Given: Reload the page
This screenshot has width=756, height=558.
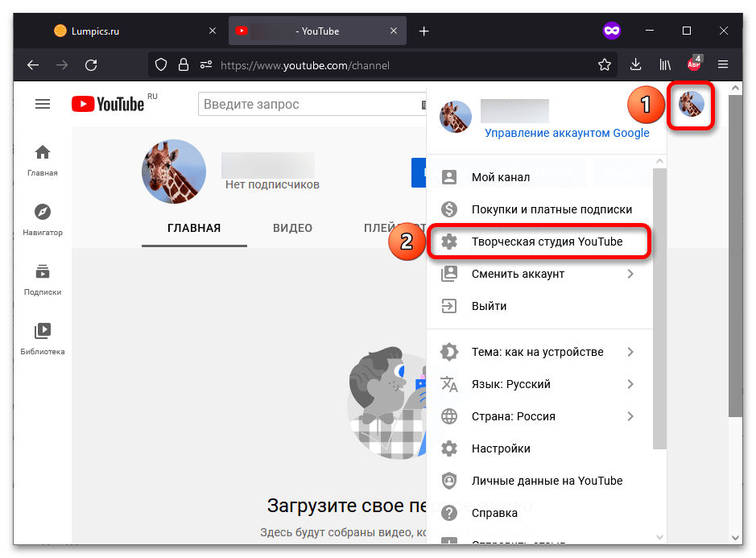Looking at the screenshot, I should (91, 64).
